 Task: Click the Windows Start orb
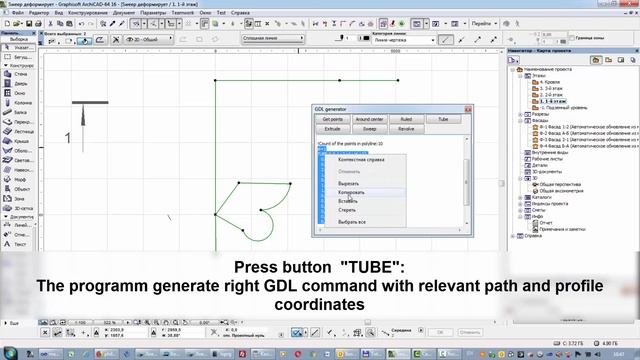pyautogui.click(x=10, y=353)
